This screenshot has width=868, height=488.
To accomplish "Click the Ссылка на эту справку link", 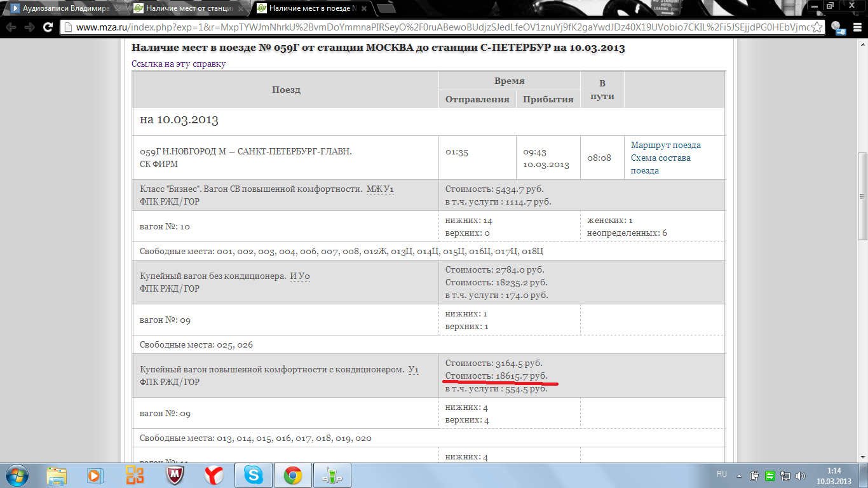I will pos(179,64).
